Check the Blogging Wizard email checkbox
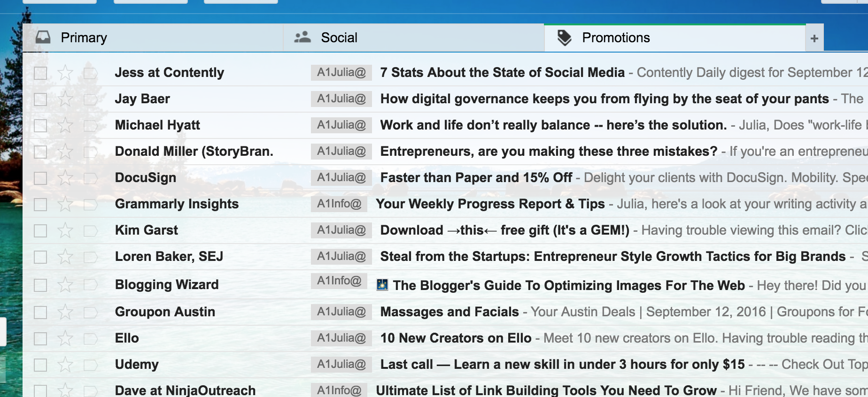 pyautogui.click(x=40, y=285)
